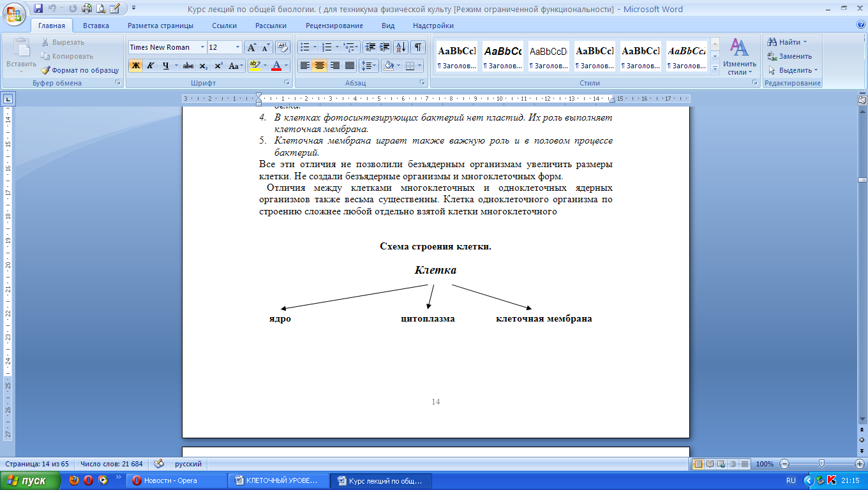Click Изменить стили button
Screen dimensions: 868x490
pyautogui.click(x=740, y=57)
